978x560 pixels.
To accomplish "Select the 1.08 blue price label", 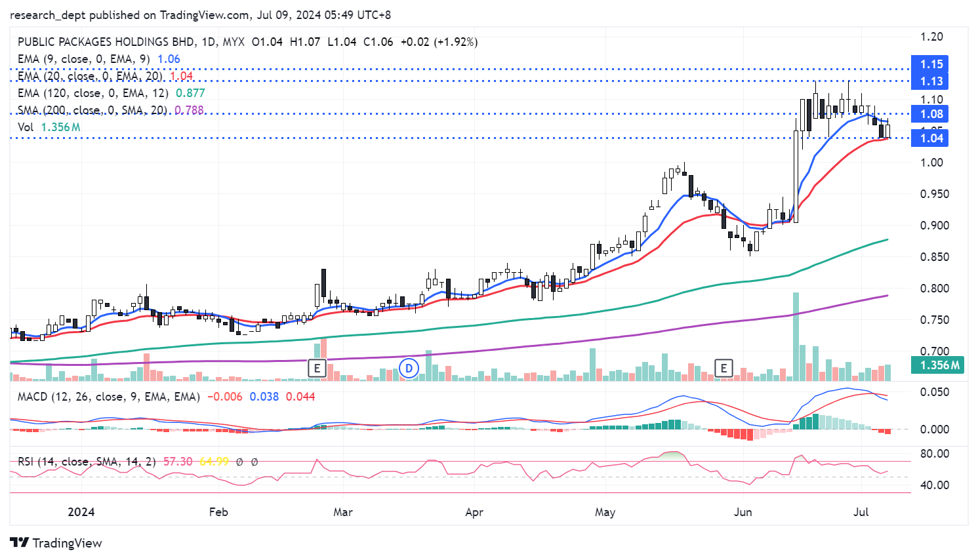I will (931, 114).
